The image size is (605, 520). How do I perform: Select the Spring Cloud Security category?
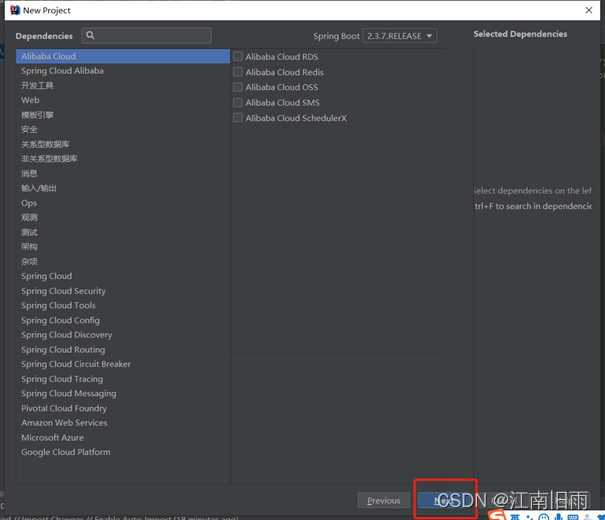[x=123, y=291]
